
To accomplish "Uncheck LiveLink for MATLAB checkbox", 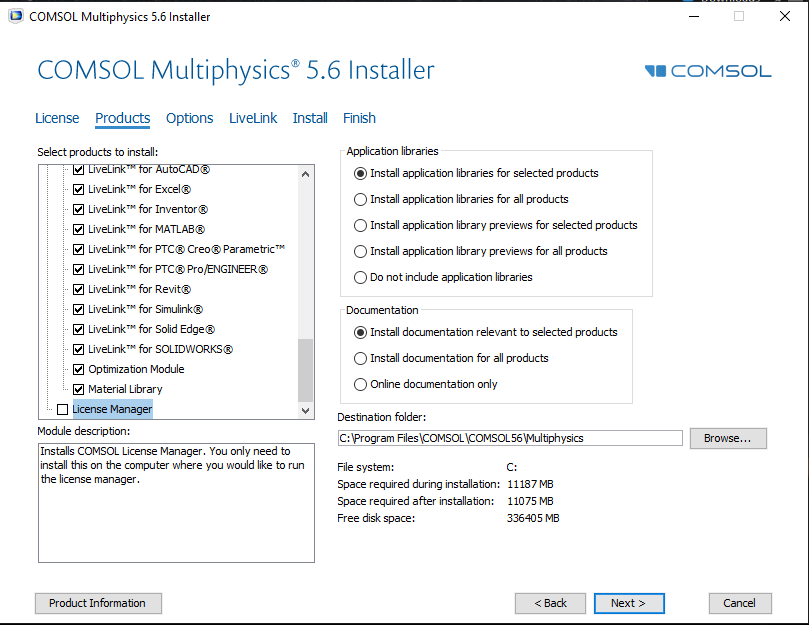I will coord(79,229).
